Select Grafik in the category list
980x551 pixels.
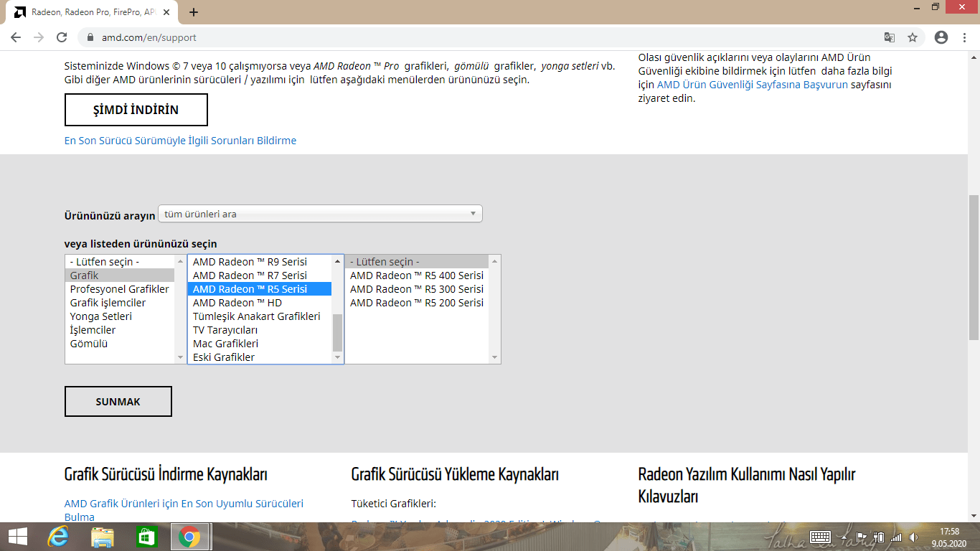point(120,275)
